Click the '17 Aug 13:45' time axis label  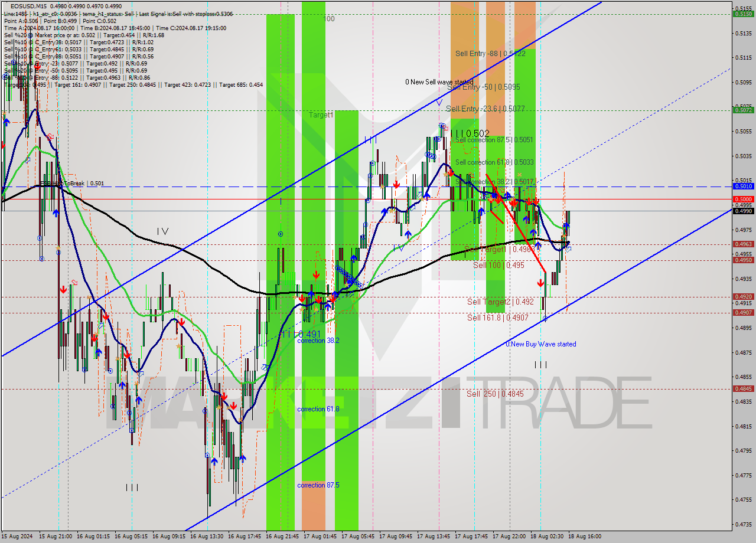pyautogui.click(x=434, y=537)
